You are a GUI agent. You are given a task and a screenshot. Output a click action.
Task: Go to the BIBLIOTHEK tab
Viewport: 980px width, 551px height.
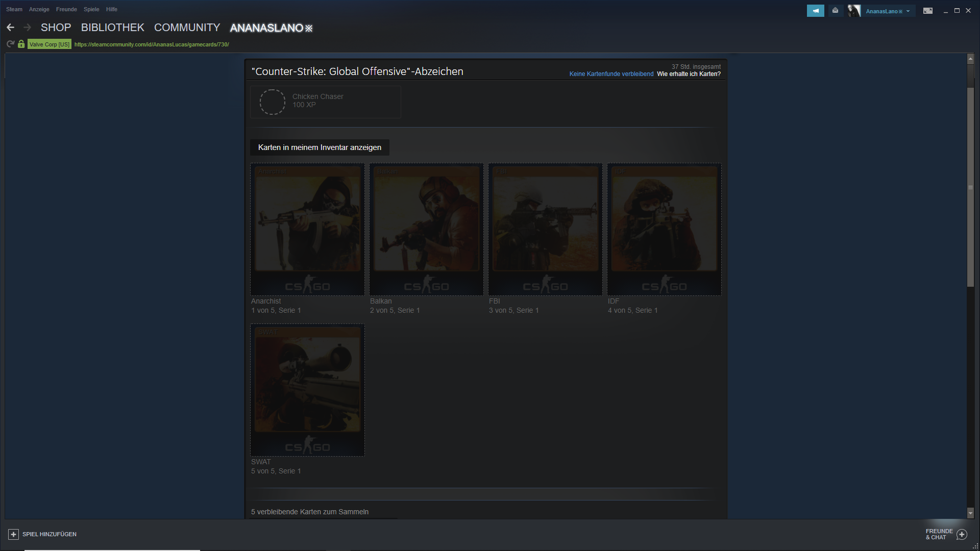pyautogui.click(x=113, y=28)
